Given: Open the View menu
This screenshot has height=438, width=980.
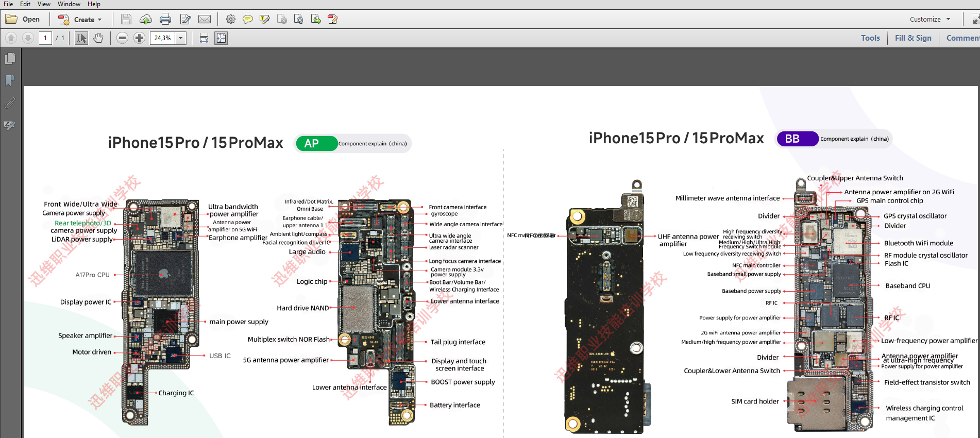Looking at the screenshot, I should coord(44,4).
